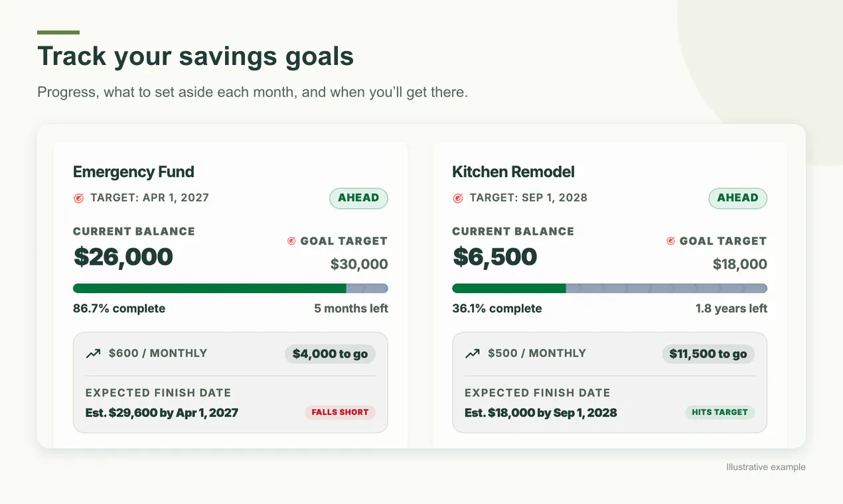Click Est. $18,000 by Sep 1, 2028 text
The height and width of the screenshot is (504, 843).
tap(541, 412)
